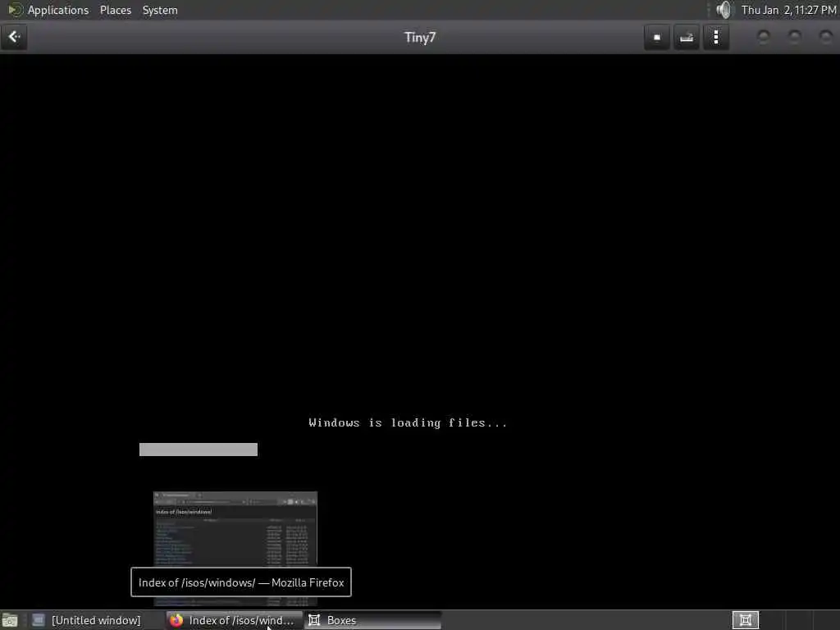Open the three-dot menu in Boxes header
This screenshot has height=630, width=840.
tap(715, 37)
